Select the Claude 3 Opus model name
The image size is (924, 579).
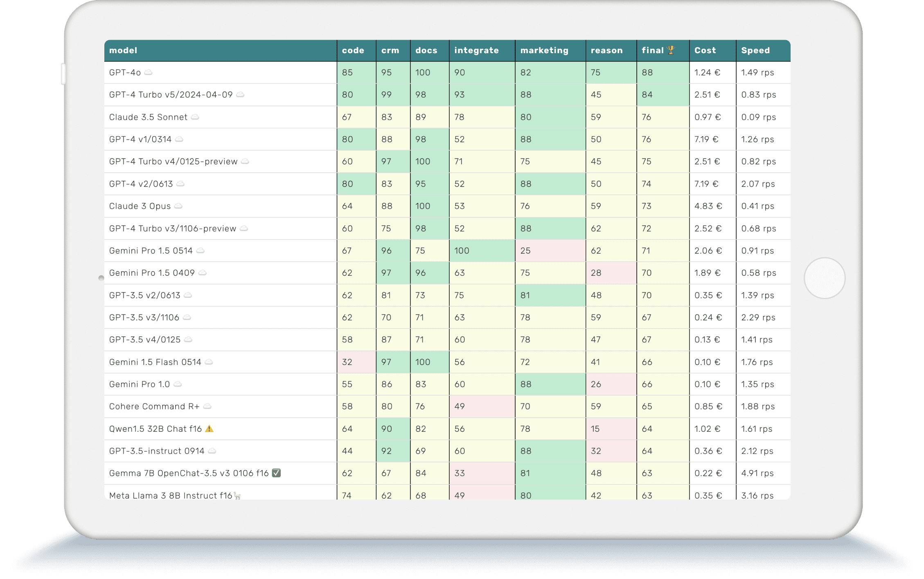[x=139, y=206]
